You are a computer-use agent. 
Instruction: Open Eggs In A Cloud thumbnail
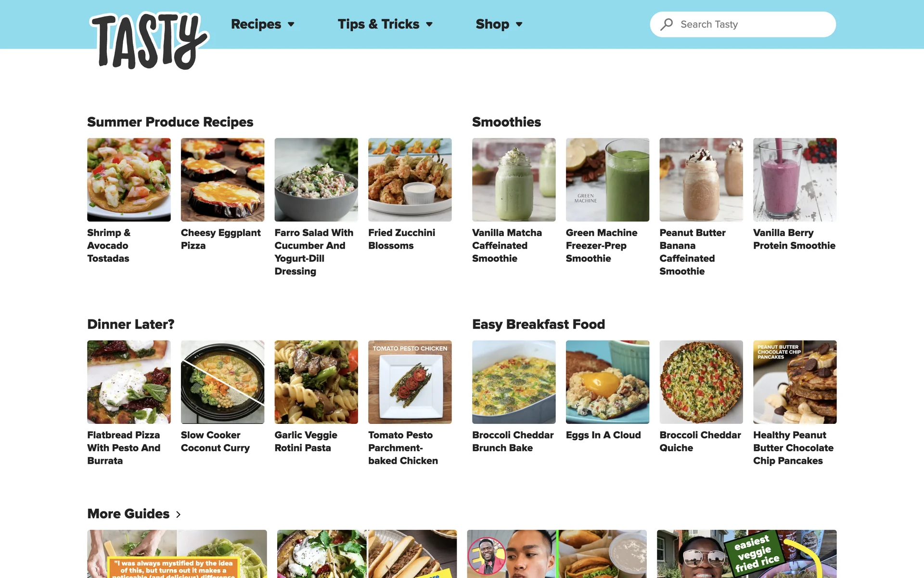pyautogui.click(x=607, y=382)
